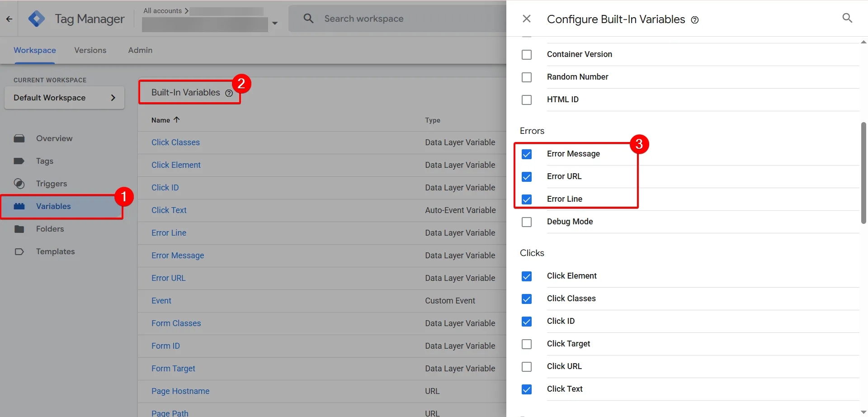Enable the Random Number variable
868x417 pixels.
[527, 77]
